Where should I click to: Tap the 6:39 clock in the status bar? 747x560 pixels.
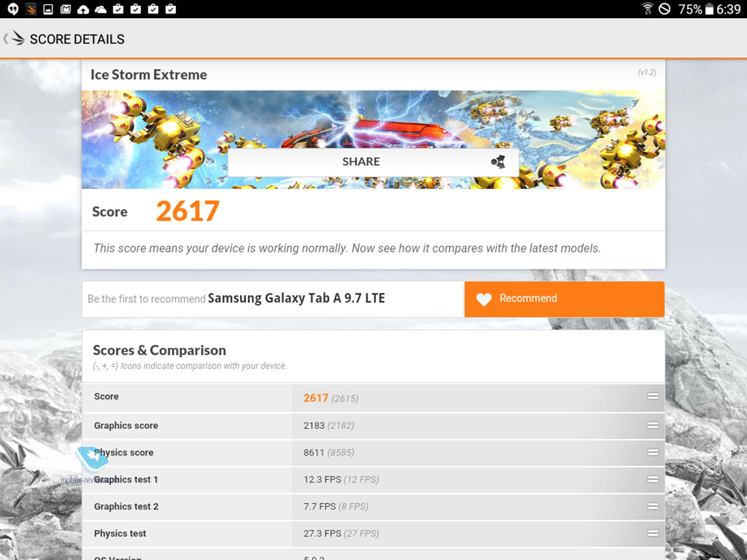coord(728,9)
